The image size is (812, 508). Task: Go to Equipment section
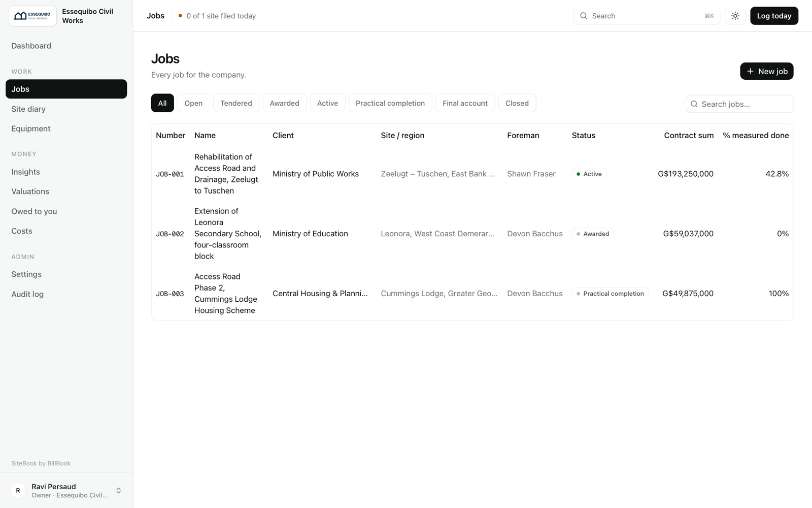[x=66, y=129]
